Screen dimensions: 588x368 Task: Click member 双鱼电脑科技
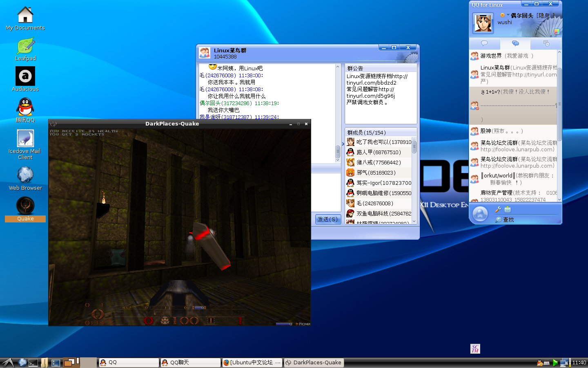379,213
